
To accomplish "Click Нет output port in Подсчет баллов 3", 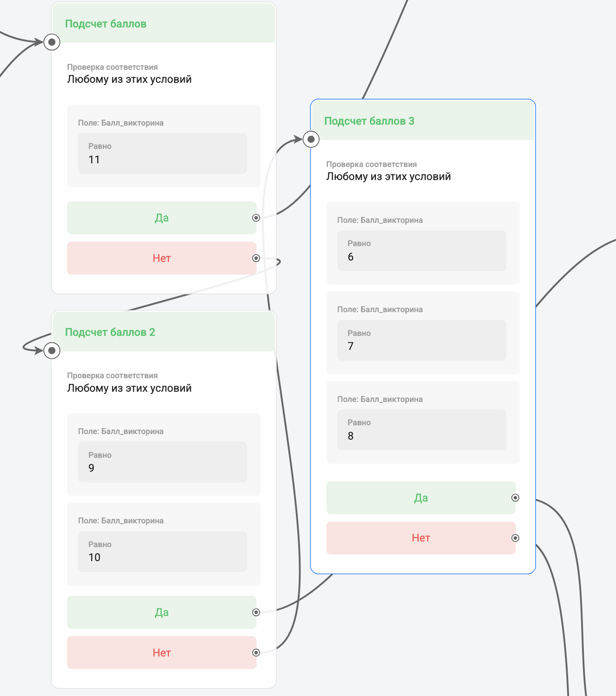I will coord(515,538).
